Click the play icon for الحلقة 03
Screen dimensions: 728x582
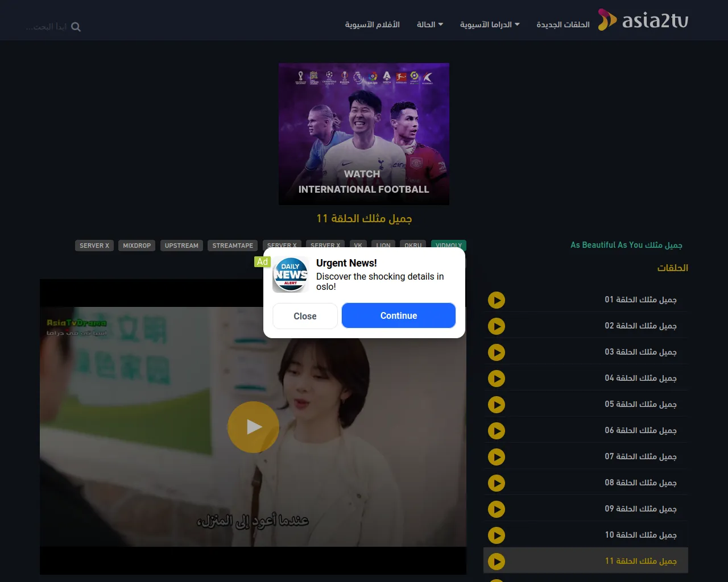(497, 352)
